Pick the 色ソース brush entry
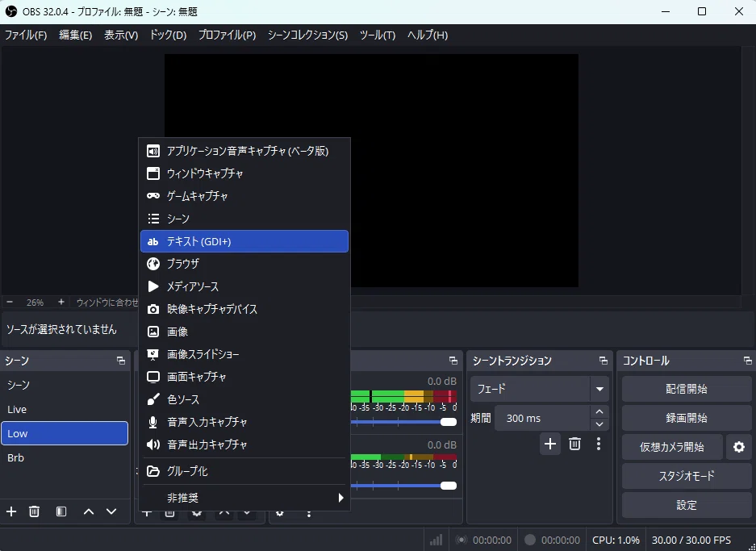This screenshot has height=551, width=756. 244,399
